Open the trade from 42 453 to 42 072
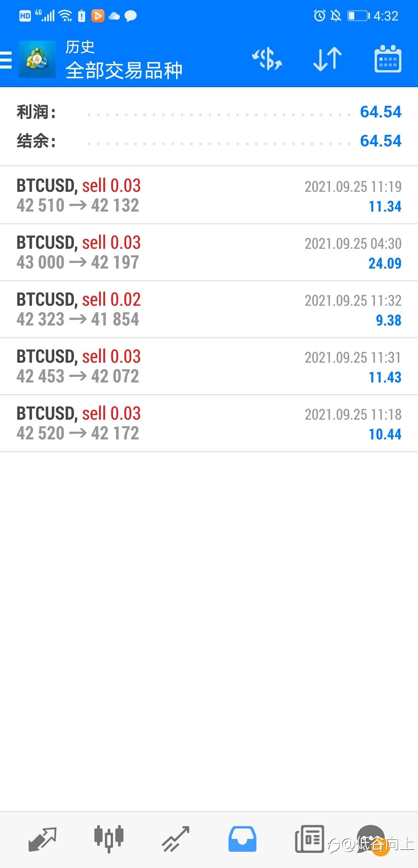 click(209, 366)
